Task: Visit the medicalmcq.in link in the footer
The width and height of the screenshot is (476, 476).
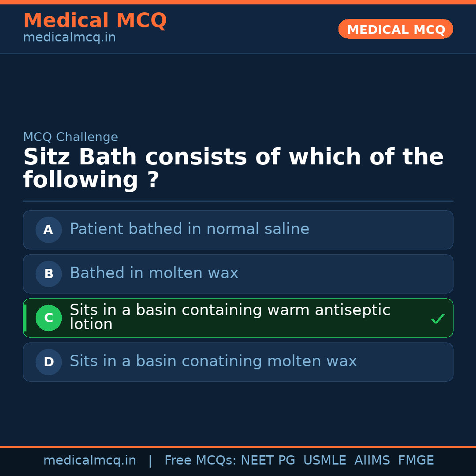Action: (90, 460)
